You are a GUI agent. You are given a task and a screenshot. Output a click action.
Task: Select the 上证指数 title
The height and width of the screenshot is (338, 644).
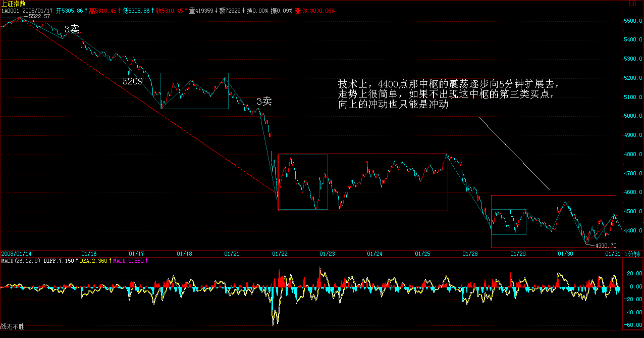(x=12, y=4)
